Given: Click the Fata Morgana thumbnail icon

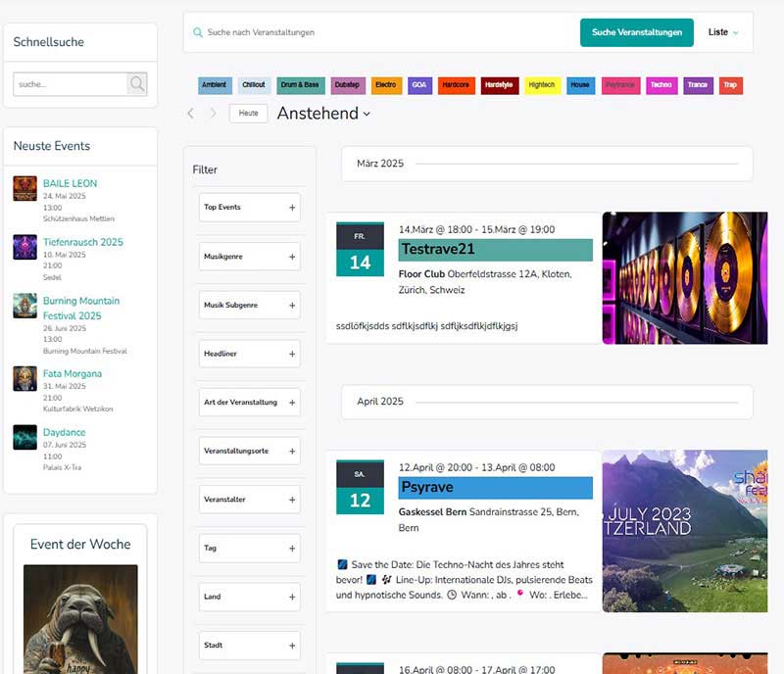Looking at the screenshot, I should point(24,378).
